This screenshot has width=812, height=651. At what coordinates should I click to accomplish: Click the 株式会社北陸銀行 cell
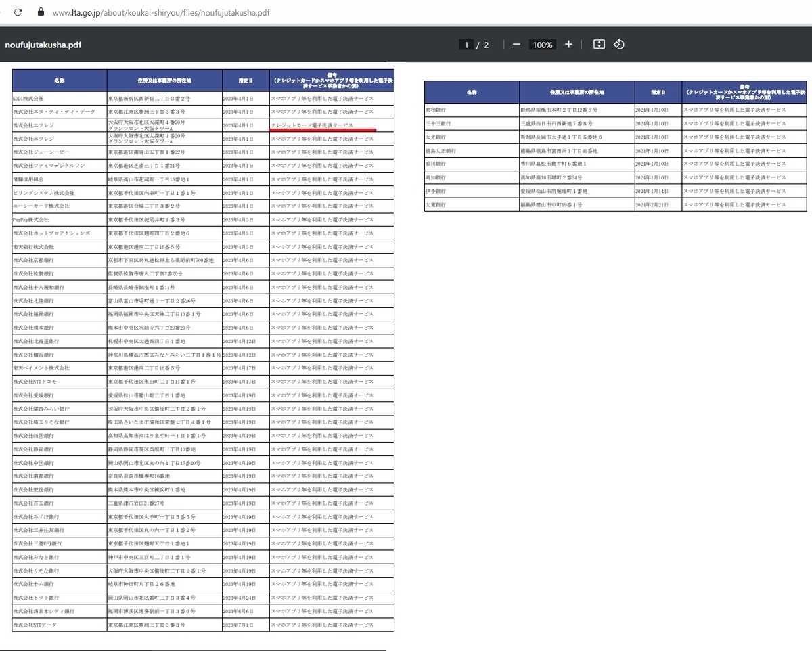[x=60, y=301]
